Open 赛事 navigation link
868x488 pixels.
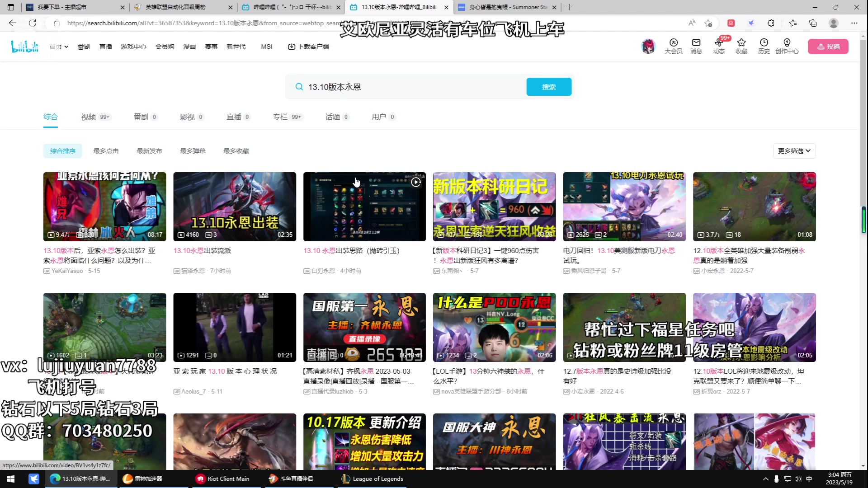(211, 47)
